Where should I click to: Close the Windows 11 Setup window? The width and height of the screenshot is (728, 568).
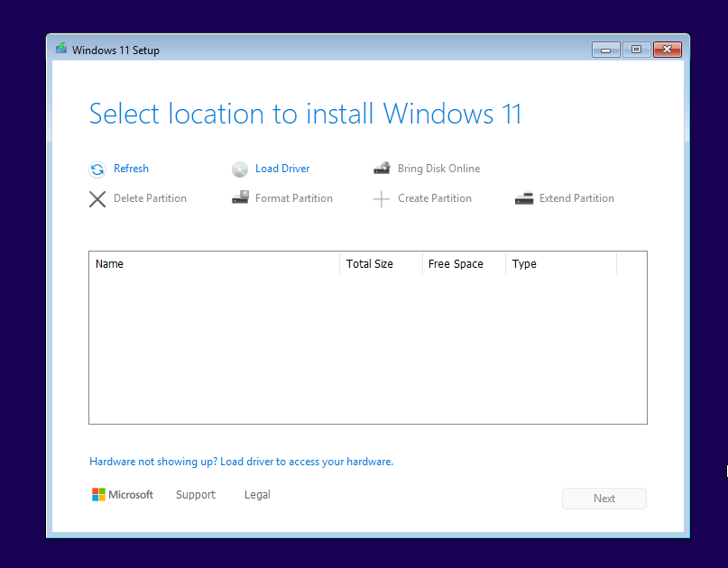tap(668, 50)
